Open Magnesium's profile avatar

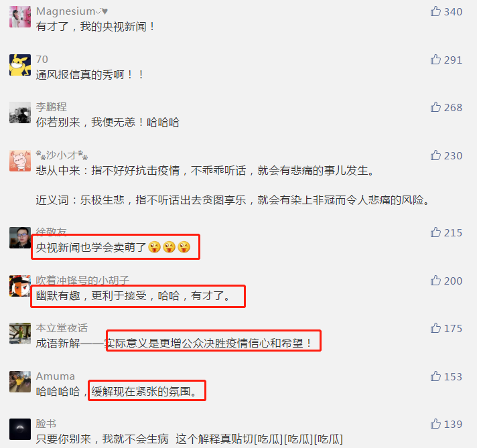20,17
